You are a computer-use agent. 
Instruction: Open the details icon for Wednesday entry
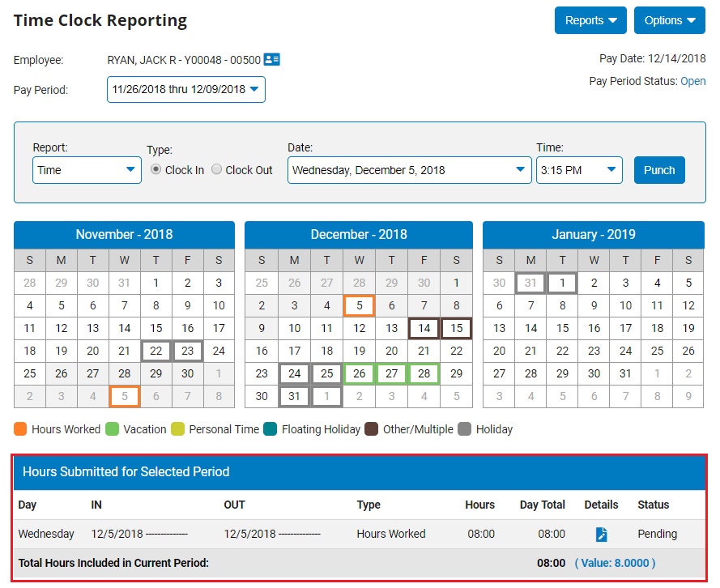(601, 535)
